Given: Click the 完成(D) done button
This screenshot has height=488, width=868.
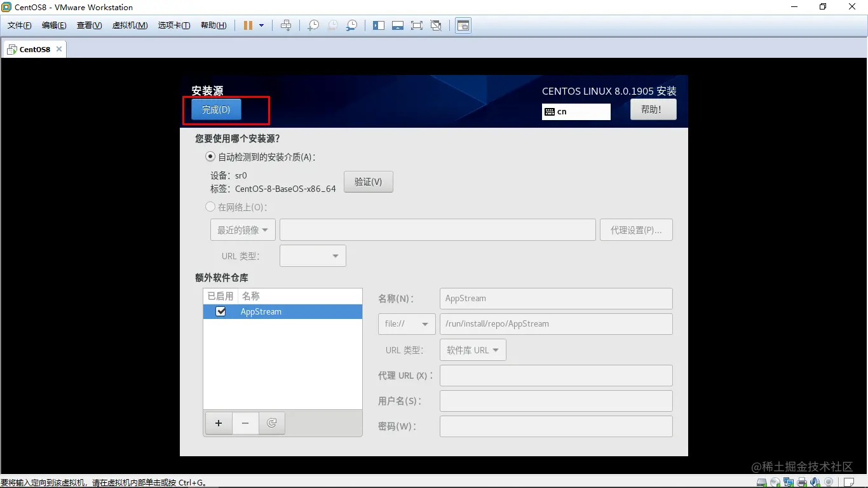Looking at the screenshot, I should pos(216,109).
